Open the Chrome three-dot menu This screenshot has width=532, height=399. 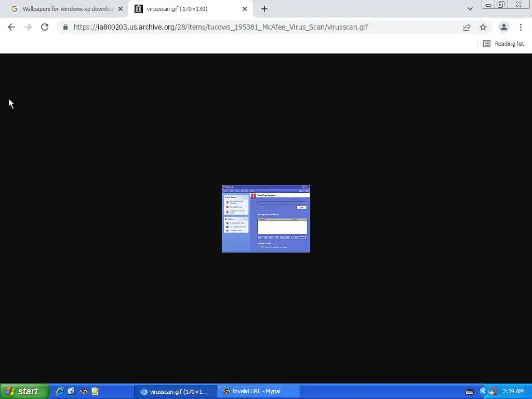point(521,27)
